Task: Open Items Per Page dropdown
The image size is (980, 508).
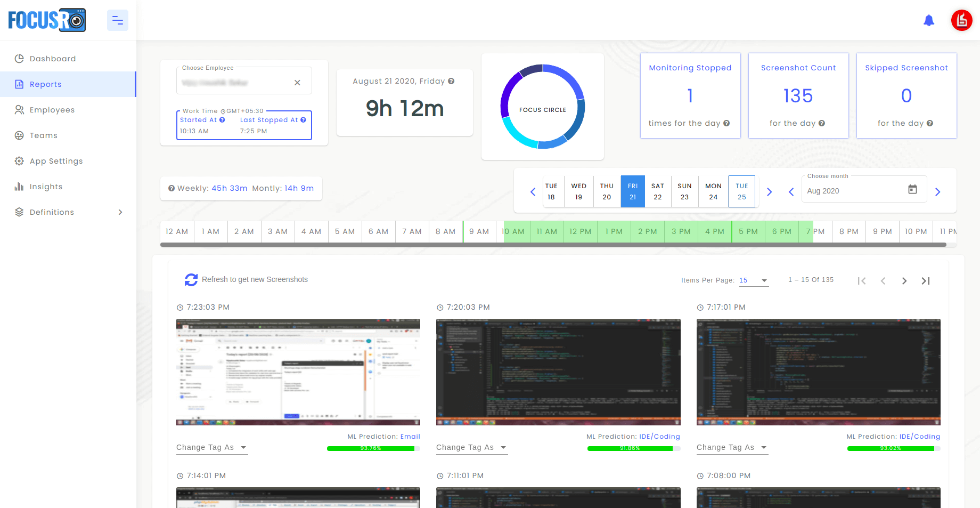Action: tap(754, 280)
